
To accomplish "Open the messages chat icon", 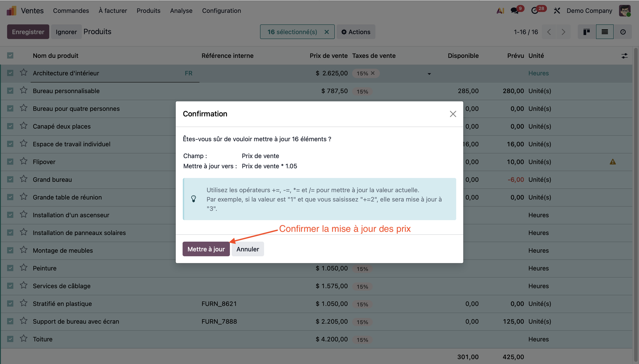I will (x=515, y=11).
